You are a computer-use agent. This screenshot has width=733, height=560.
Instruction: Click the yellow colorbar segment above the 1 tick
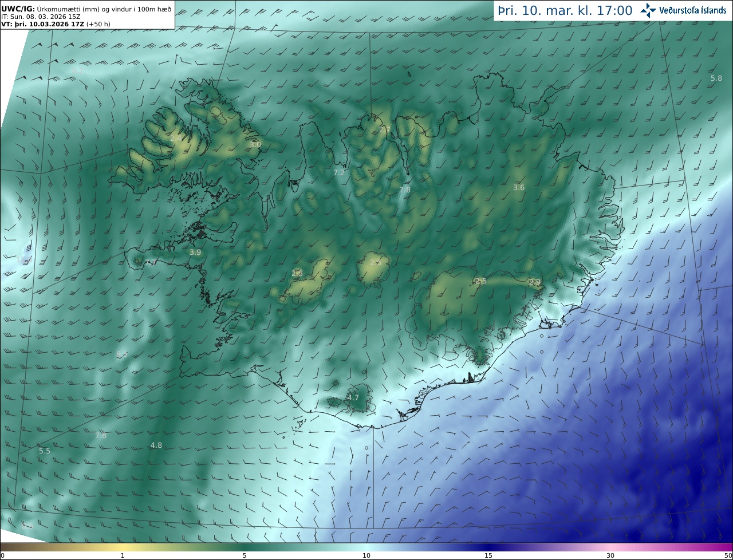(123, 547)
